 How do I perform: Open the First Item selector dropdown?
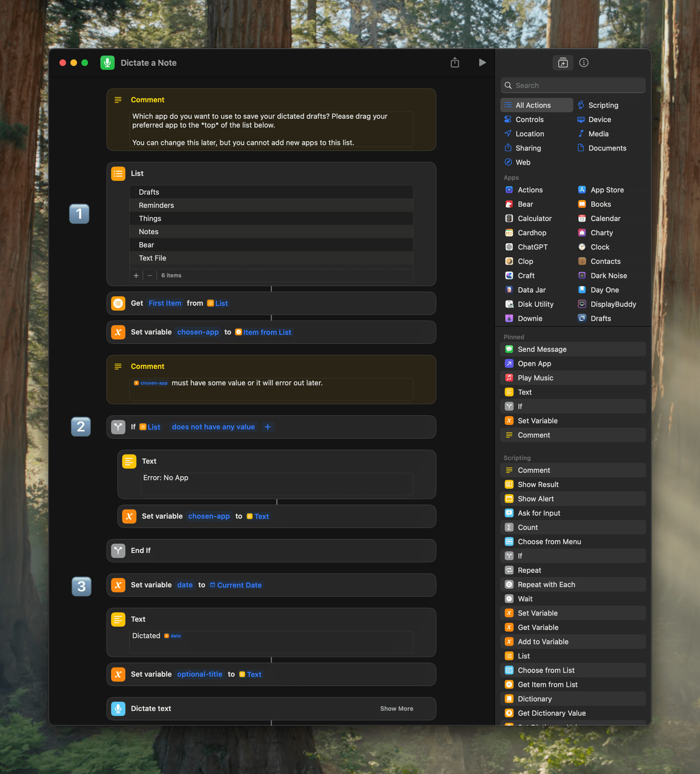[x=165, y=303]
